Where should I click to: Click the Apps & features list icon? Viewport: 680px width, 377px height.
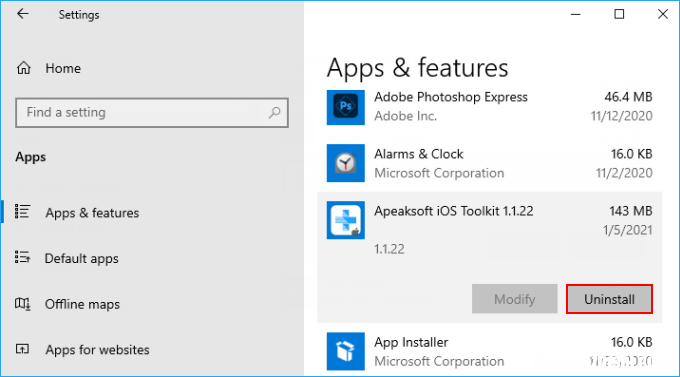(23, 212)
